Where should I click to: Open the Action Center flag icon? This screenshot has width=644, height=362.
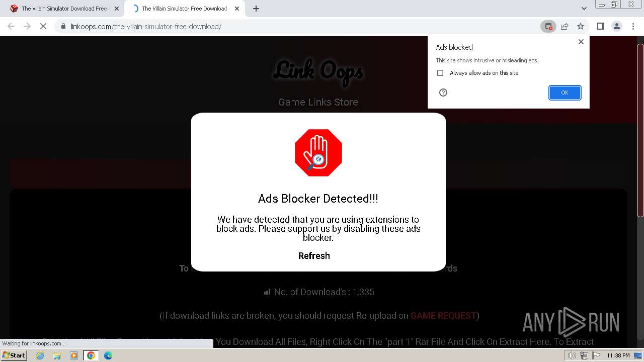[595, 355]
